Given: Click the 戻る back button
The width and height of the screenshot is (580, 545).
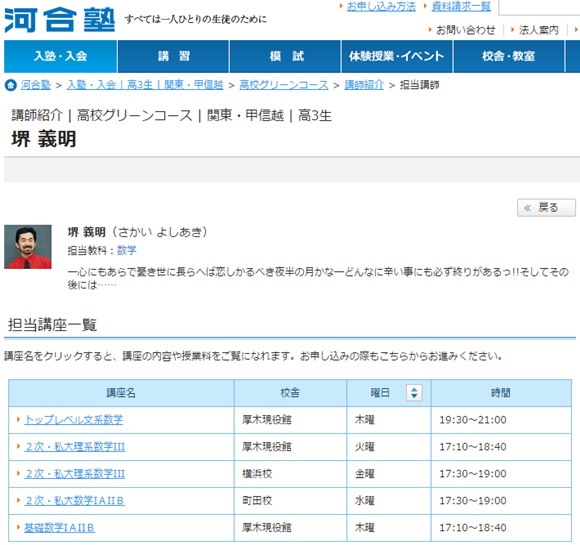Looking at the screenshot, I should [x=546, y=208].
